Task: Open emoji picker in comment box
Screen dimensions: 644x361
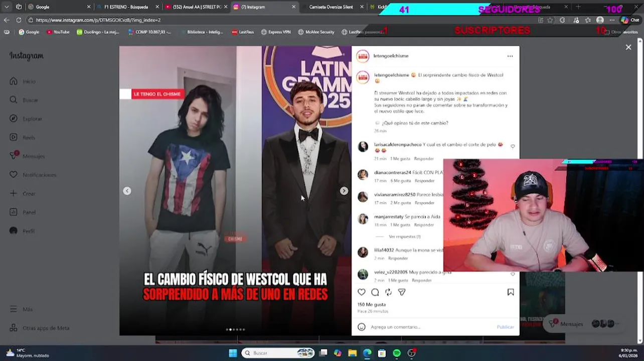Action: (x=362, y=327)
